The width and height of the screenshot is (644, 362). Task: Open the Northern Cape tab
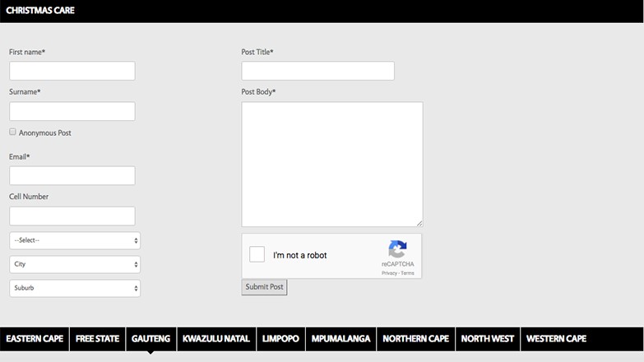tap(415, 339)
